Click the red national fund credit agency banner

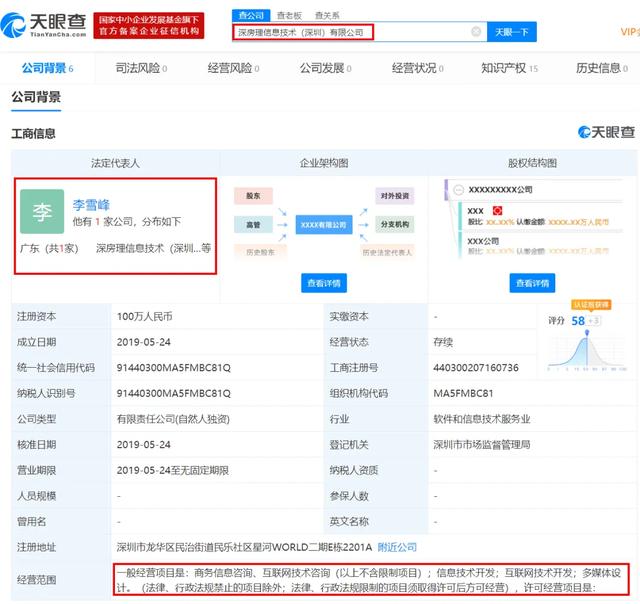(x=149, y=25)
